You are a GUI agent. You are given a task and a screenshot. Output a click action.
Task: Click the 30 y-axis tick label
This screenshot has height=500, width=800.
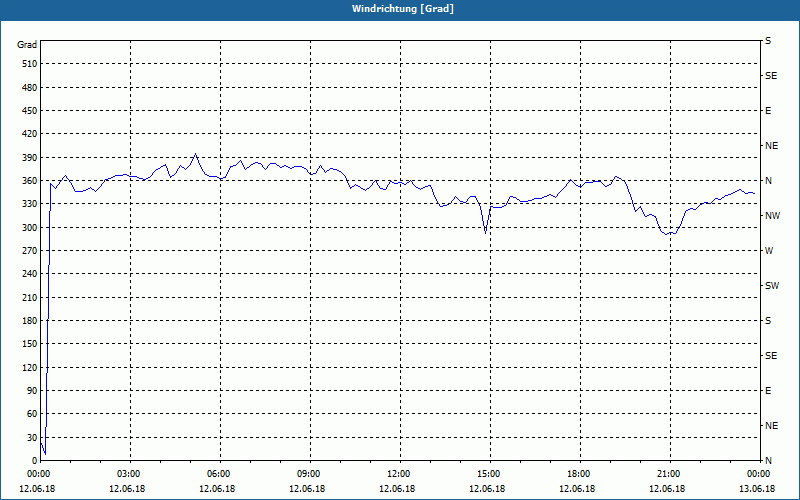[x=32, y=437]
